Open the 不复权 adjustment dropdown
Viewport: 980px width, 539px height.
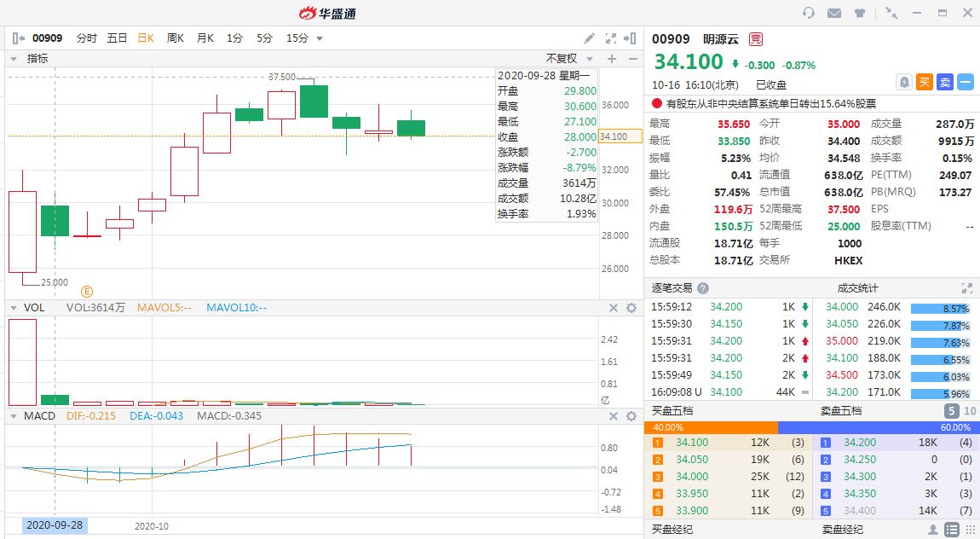pyautogui.click(x=568, y=59)
